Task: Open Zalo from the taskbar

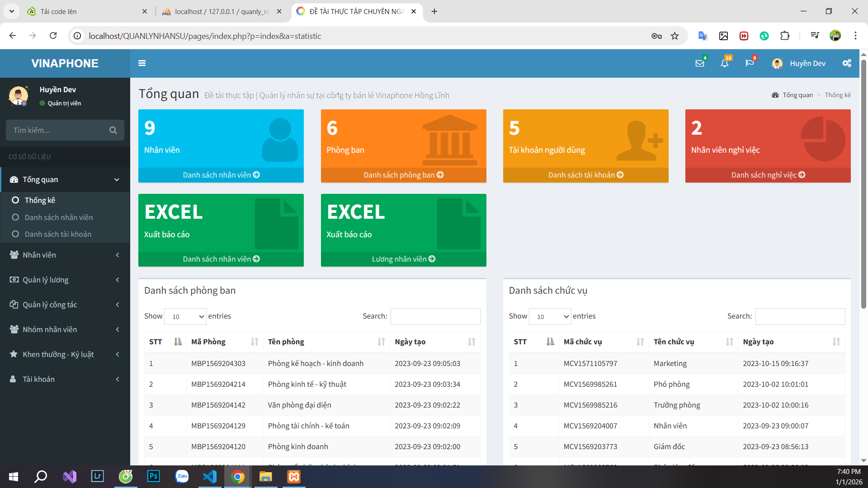Action: tap(182, 477)
